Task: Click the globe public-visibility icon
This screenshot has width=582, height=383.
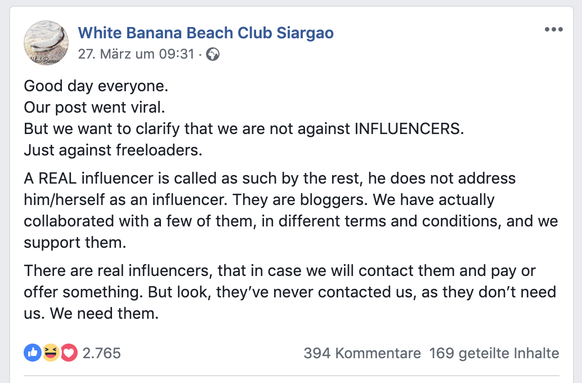Action: pos(213,54)
